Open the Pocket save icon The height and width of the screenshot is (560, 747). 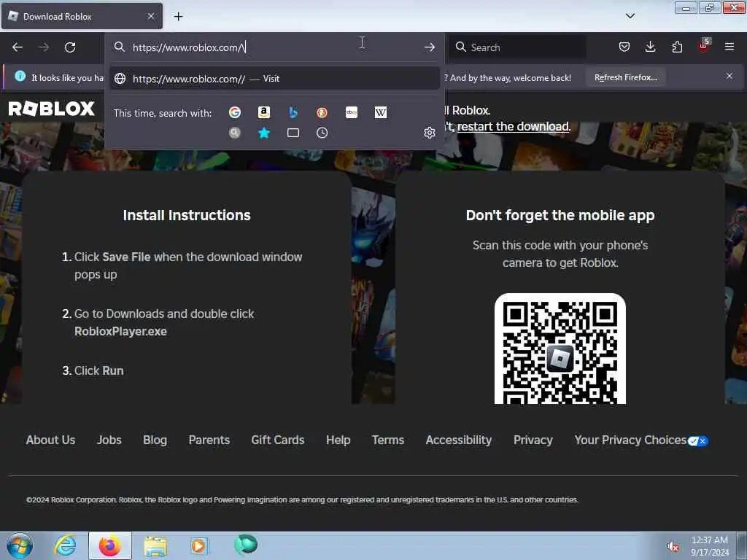coord(624,47)
